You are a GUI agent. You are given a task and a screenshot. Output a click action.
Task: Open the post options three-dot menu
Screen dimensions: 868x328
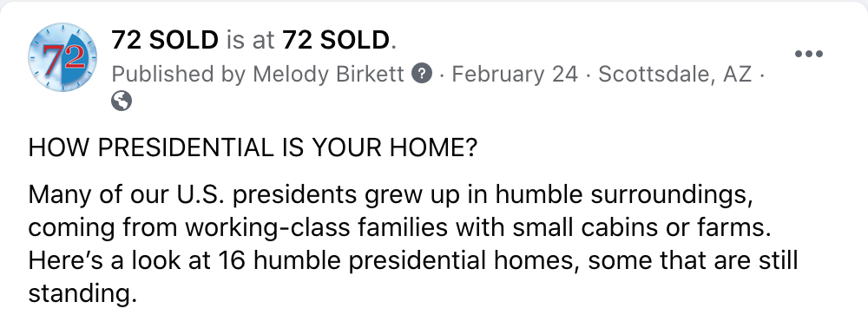(809, 54)
